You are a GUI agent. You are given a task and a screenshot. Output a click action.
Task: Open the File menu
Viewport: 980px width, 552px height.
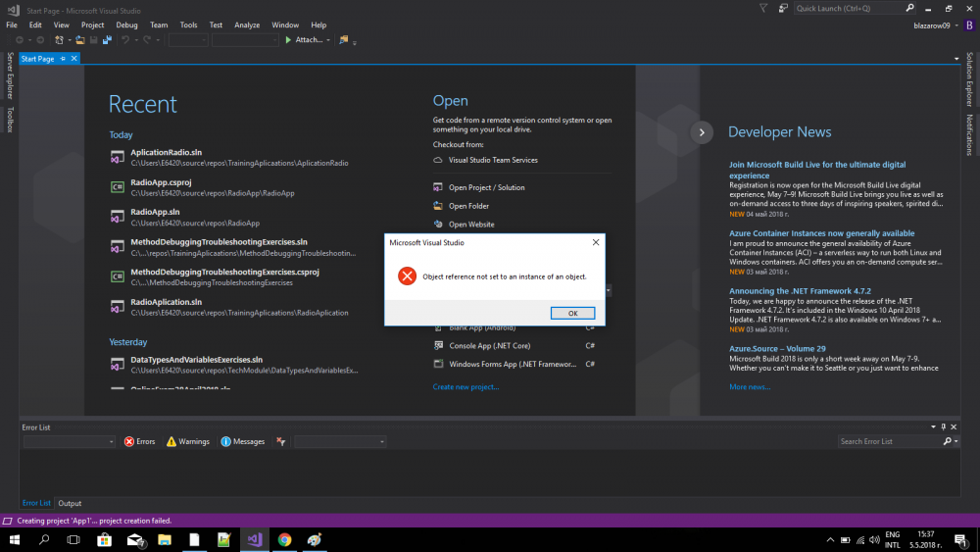pyautogui.click(x=12, y=25)
